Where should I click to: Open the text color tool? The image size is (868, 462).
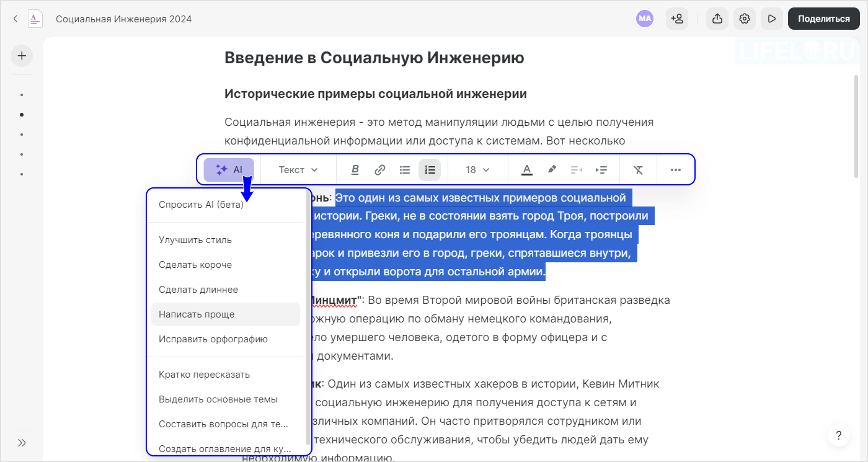(x=526, y=169)
